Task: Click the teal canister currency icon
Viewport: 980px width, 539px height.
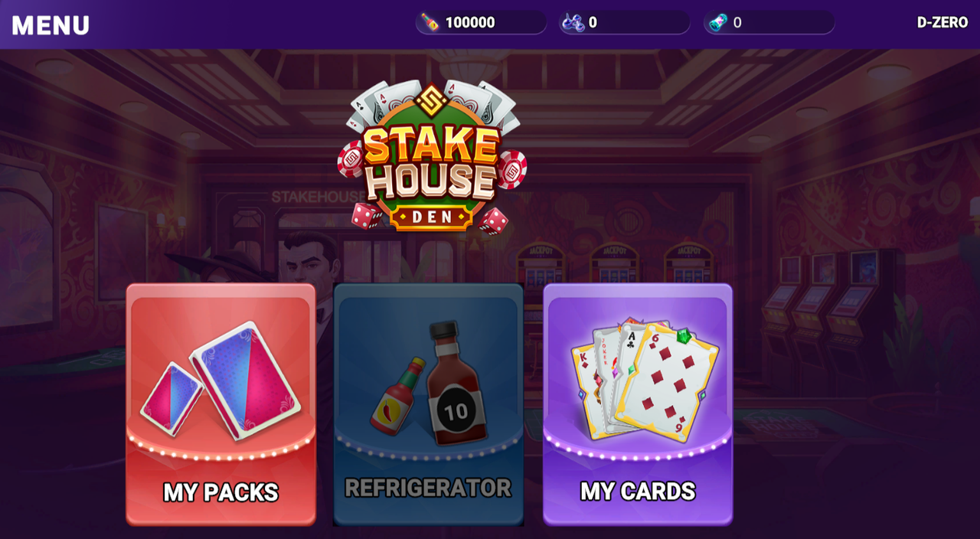Action: 717,22
